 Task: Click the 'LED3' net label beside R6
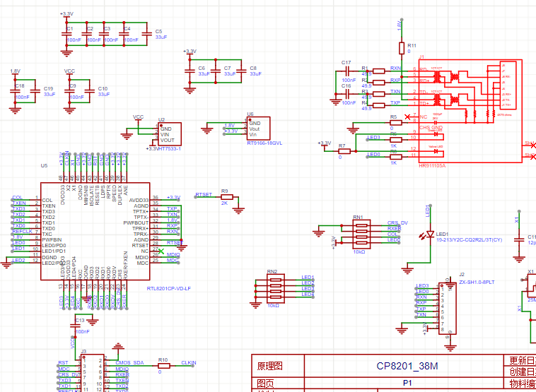[373, 137]
